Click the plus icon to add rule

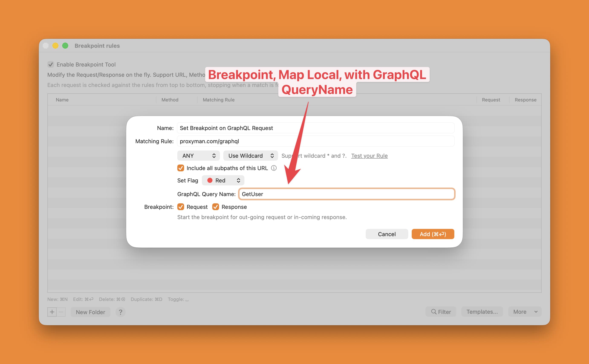coord(52,312)
